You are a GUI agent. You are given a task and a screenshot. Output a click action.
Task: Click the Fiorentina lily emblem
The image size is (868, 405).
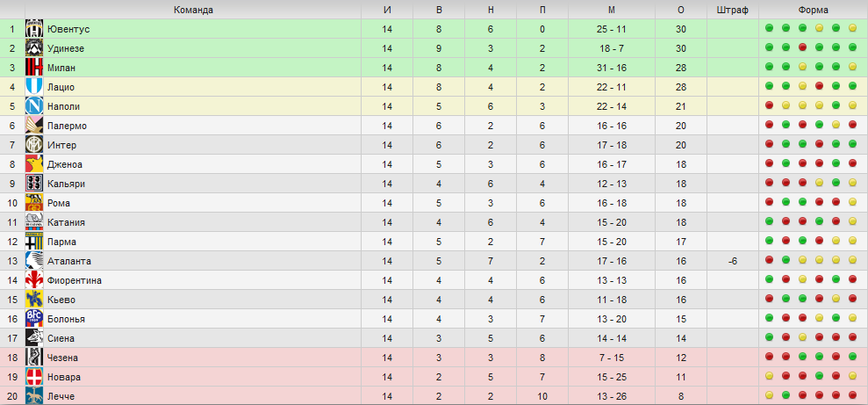click(34, 280)
